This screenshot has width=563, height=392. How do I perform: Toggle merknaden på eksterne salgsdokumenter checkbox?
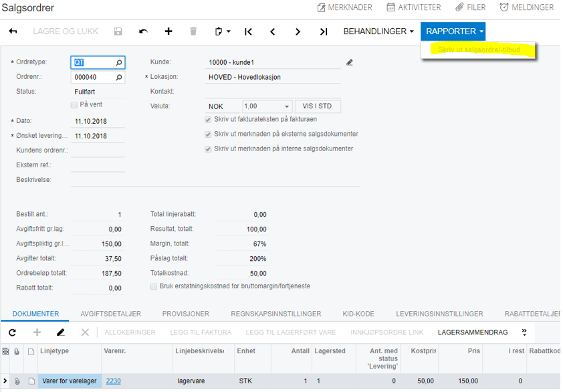coord(208,134)
